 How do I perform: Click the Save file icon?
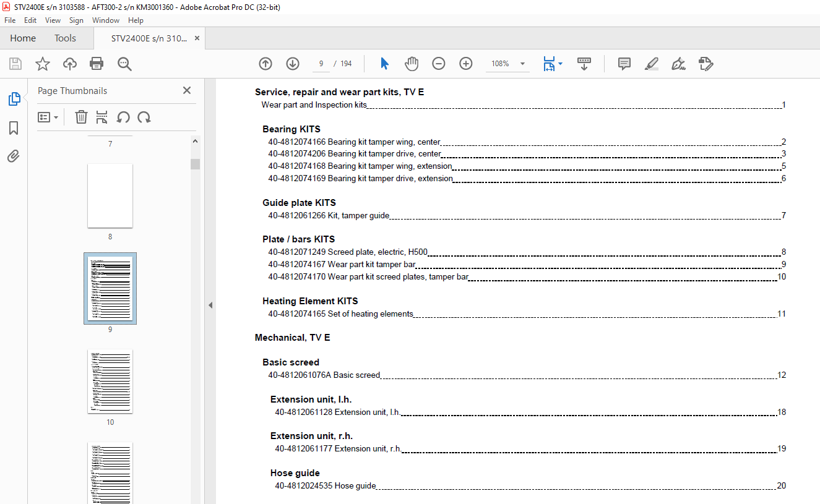[15, 64]
